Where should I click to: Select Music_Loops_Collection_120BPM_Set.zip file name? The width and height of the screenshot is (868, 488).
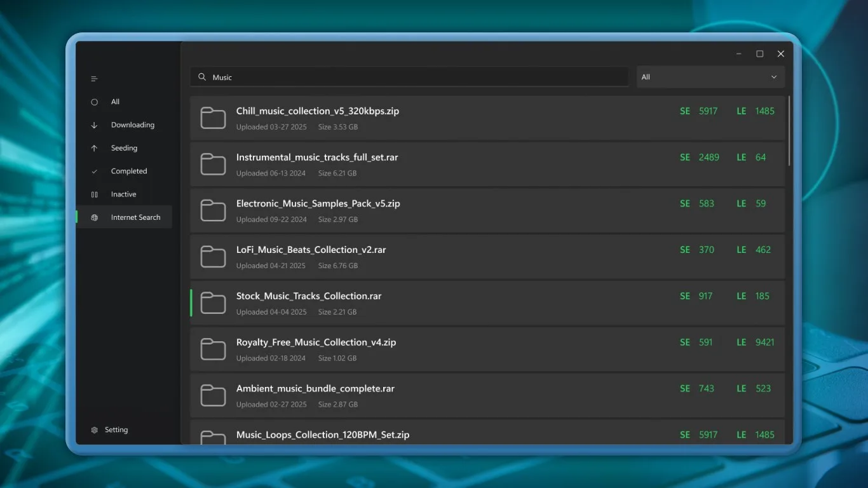(323, 435)
